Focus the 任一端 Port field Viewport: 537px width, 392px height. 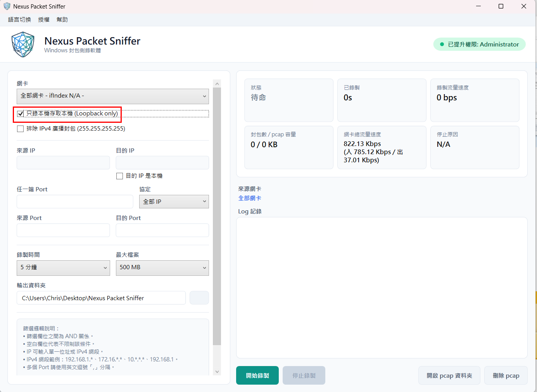pyautogui.click(x=75, y=201)
